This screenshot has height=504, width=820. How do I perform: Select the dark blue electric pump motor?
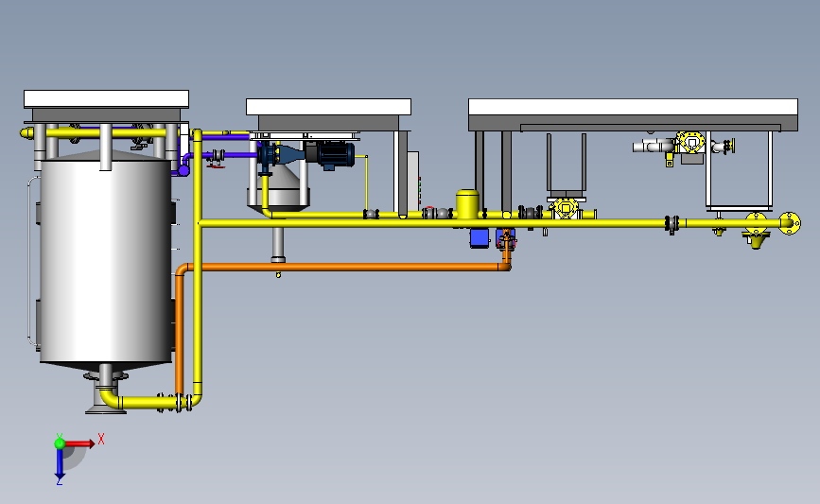(336, 154)
